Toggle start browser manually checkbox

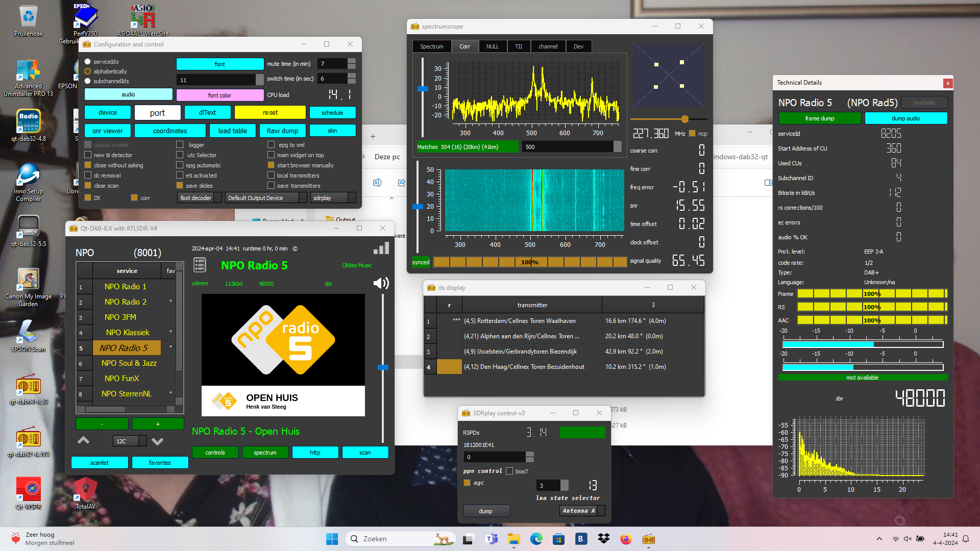(271, 165)
